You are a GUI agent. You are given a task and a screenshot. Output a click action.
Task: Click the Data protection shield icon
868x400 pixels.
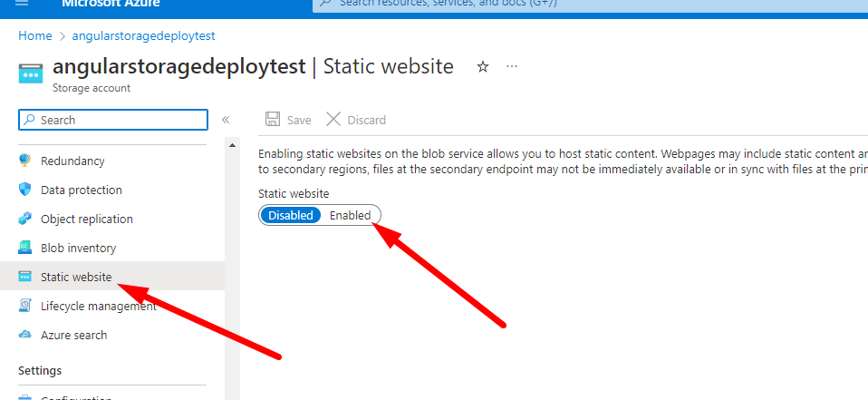(25, 190)
